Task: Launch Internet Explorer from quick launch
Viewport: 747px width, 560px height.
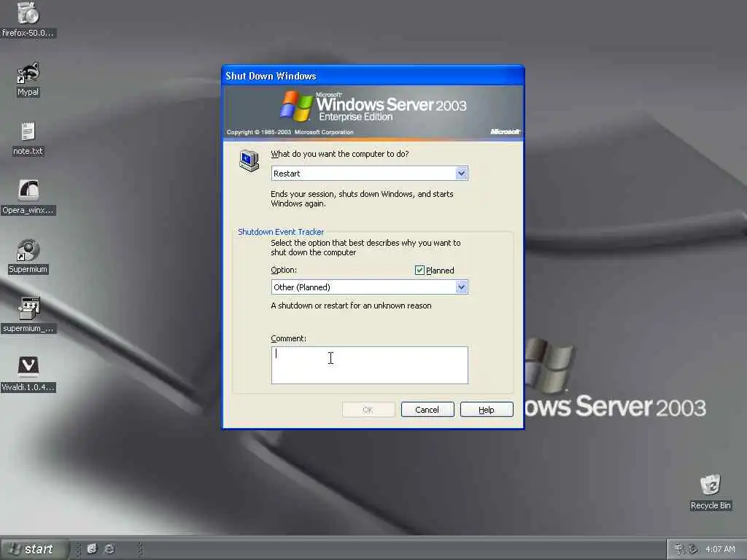Action: tap(109, 549)
